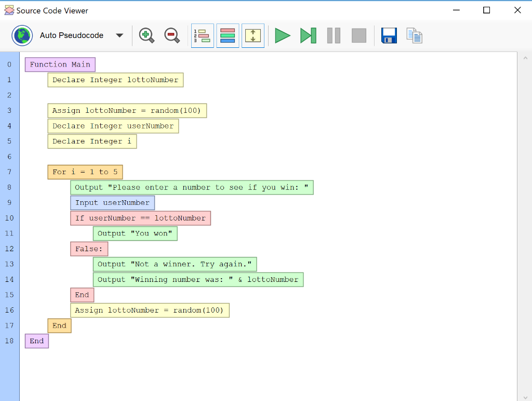Toggle the vertical spacing layout button
The width and height of the screenshot is (532, 401).
(253, 35)
